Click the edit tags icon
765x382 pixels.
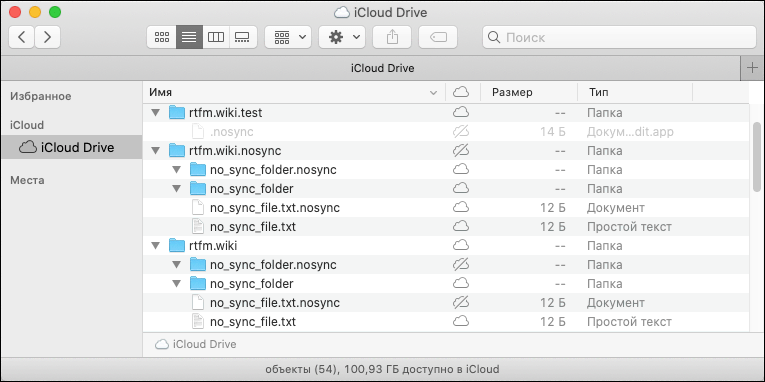438,37
